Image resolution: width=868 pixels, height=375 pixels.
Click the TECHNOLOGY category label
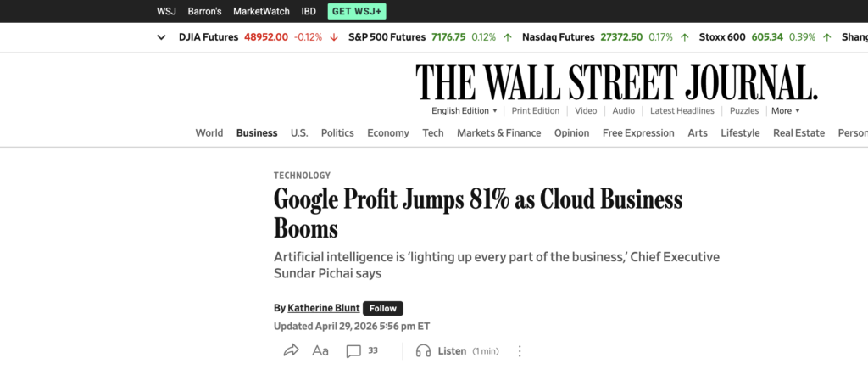tap(302, 176)
